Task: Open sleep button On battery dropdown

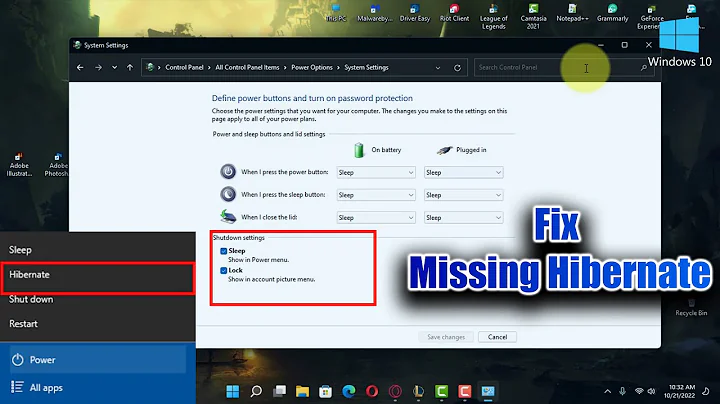Action: pyautogui.click(x=376, y=195)
